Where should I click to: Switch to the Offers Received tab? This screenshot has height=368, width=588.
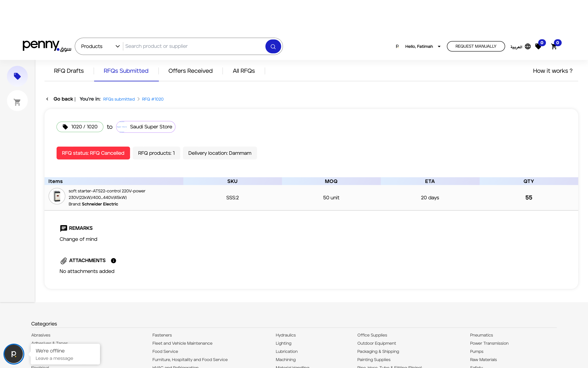coord(190,71)
